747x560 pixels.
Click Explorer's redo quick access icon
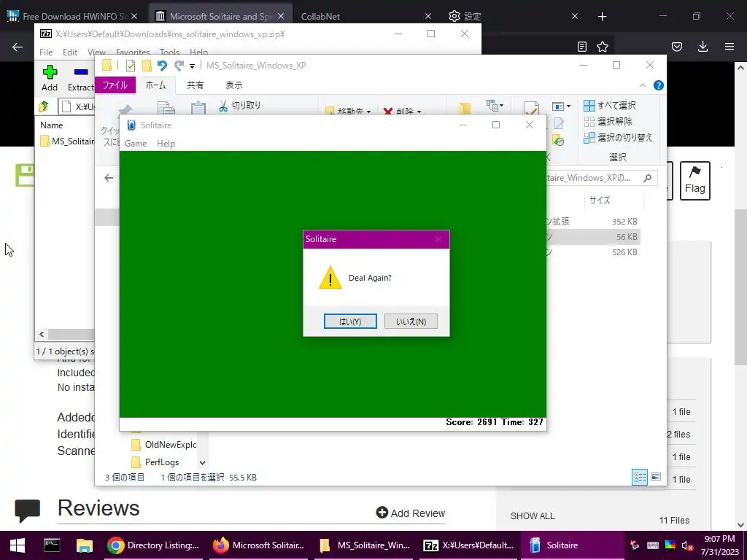tap(179, 65)
